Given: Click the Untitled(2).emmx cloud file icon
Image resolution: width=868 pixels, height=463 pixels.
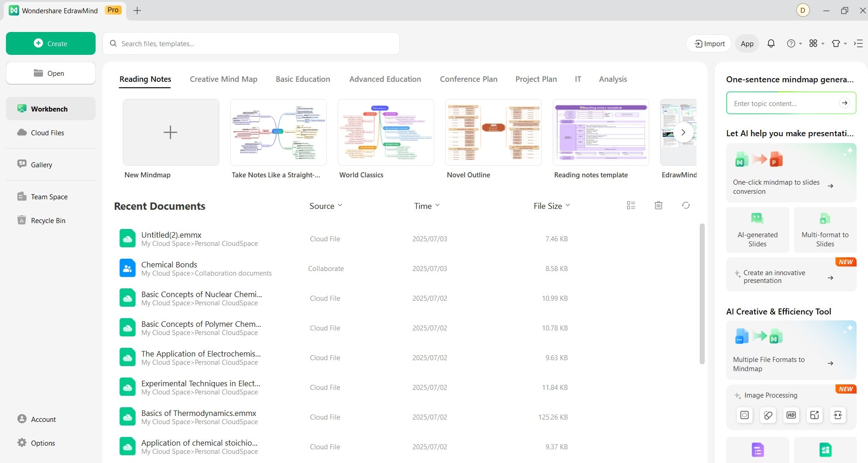Looking at the screenshot, I should (128, 239).
